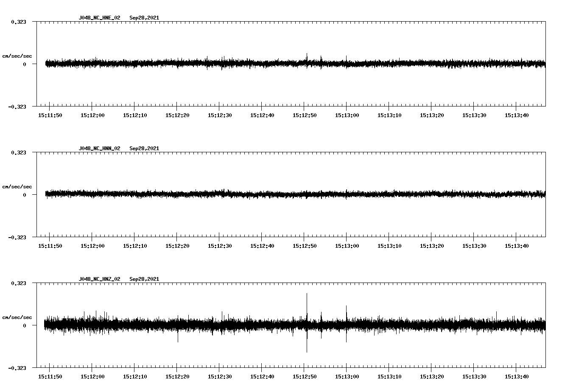Screen dimensions: 576x392
Task: Select the 15:13:00 time label on HNN plot
Action: coord(347,246)
